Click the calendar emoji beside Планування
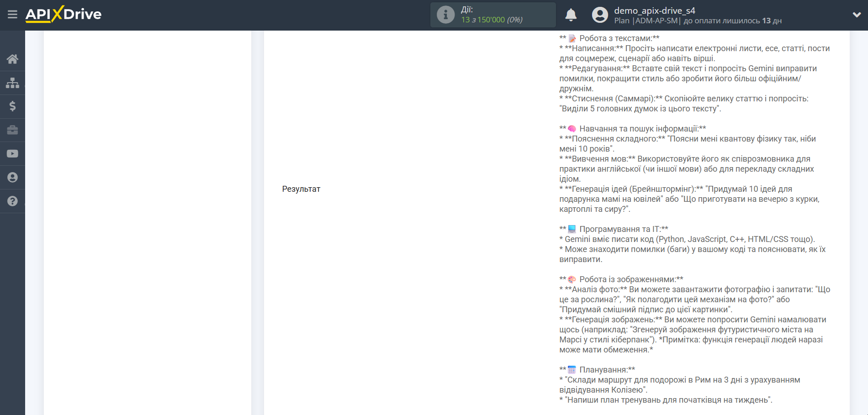This screenshot has width=868, height=415. click(x=572, y=370)
